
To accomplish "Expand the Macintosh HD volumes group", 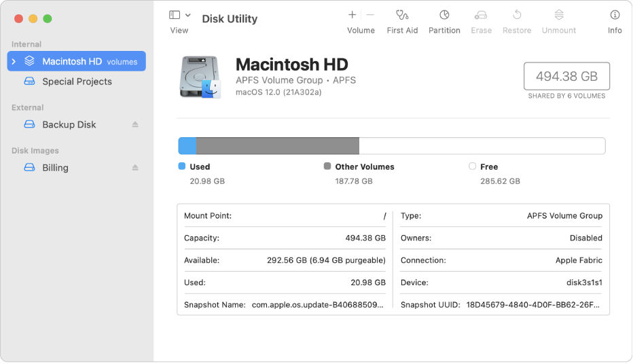I will pyautogui.click(x=14, y=62).
